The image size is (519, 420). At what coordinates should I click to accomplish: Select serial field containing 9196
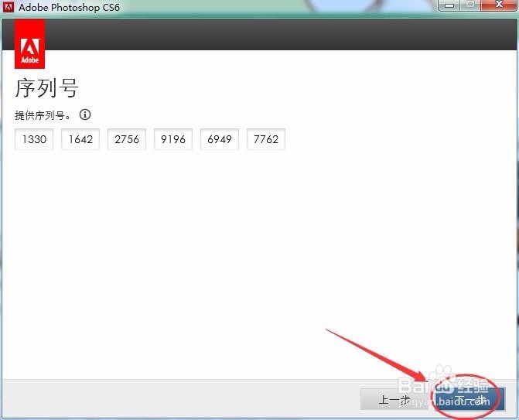173,139
